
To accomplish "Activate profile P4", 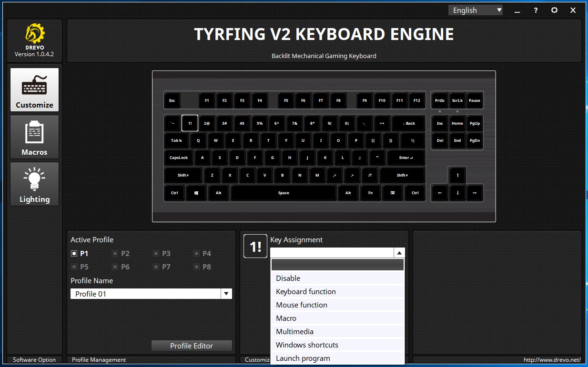I will coord(202,254).
